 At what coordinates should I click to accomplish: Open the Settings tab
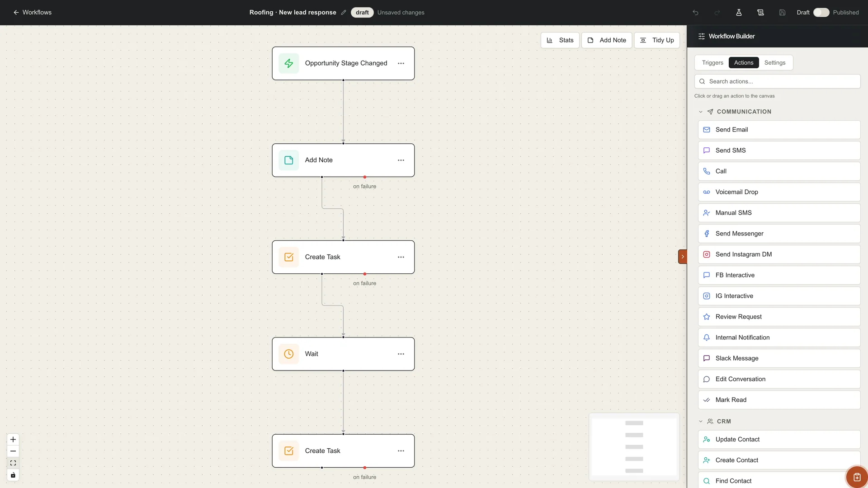pos(775,63)
